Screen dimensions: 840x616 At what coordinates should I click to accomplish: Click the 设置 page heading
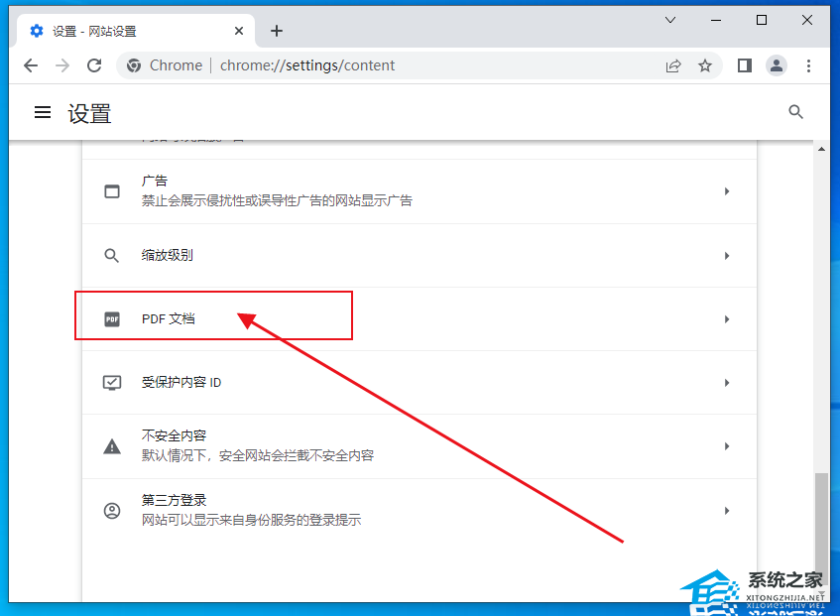point(89,113)
